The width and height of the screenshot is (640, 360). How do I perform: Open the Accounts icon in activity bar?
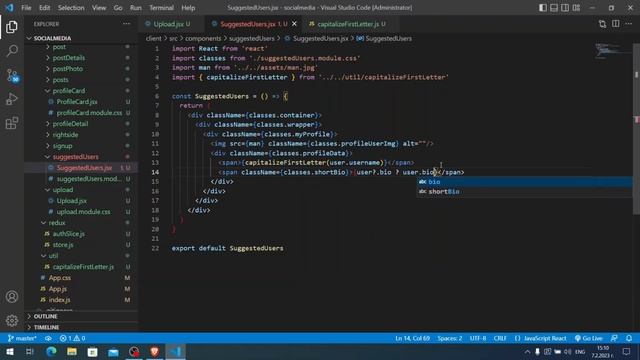pyautogui.click(x=12, y=297)
